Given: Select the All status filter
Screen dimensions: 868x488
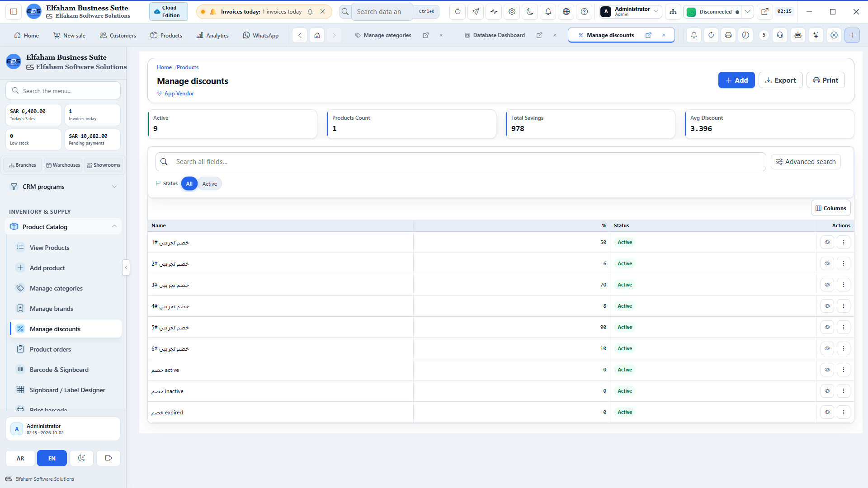Looking at the screenshot, I should (189, 183).
